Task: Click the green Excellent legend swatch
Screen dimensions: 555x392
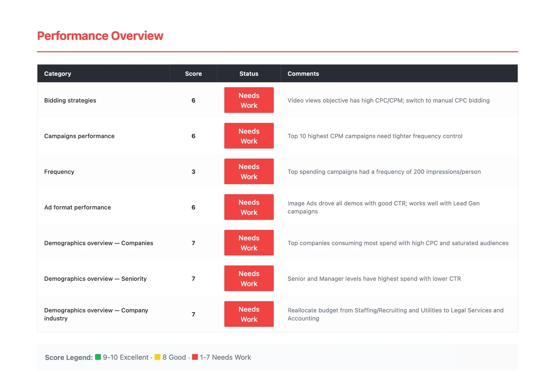Action: [x=98, y=357]
